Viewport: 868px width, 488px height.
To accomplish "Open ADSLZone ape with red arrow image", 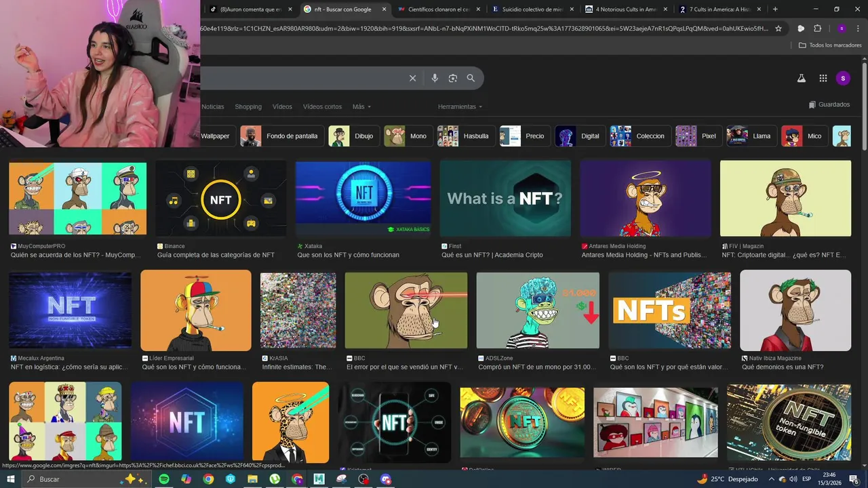I will (x=538, y=310).
